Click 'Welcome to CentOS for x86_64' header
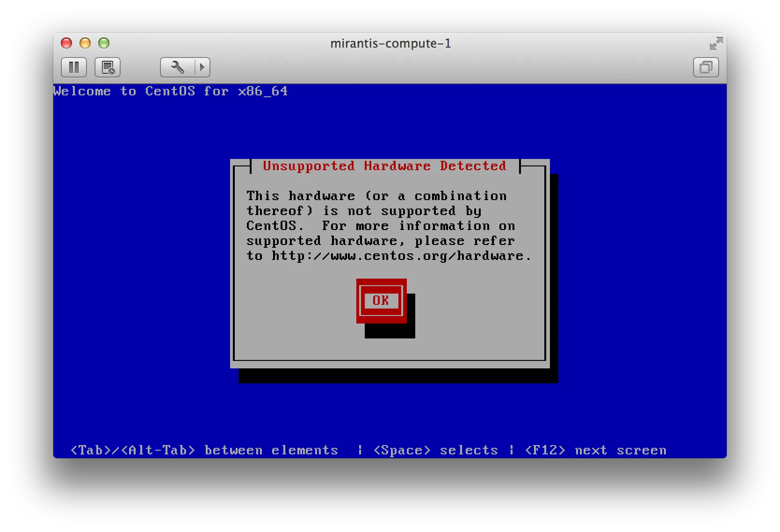Image resolution: width=780 pixels, height=532 pixels. pos(171,91)
